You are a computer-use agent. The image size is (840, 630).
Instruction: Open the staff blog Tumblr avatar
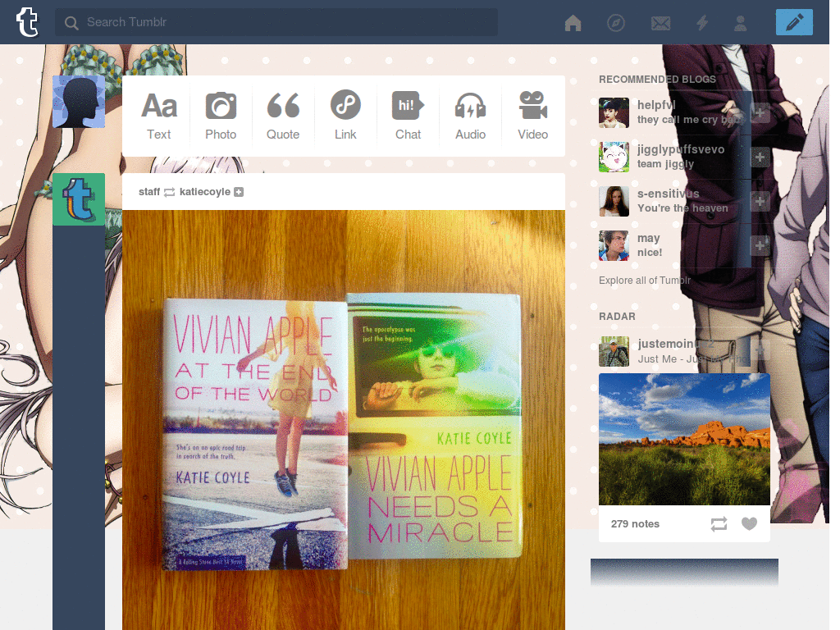(x=79, y=199)
